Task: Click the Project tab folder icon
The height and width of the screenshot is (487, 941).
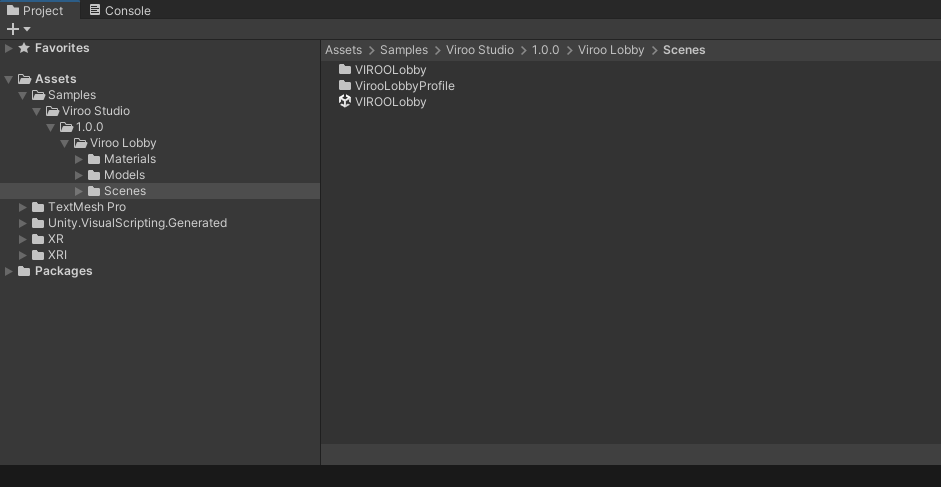Action: tap(13, 10)
